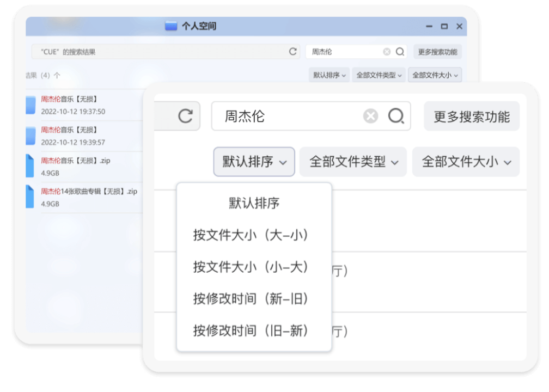Image resolution: width=549 pixels, height=392 pixels.
Task: Click refresh icon in 个人空间 window
Action: point(293,52)
